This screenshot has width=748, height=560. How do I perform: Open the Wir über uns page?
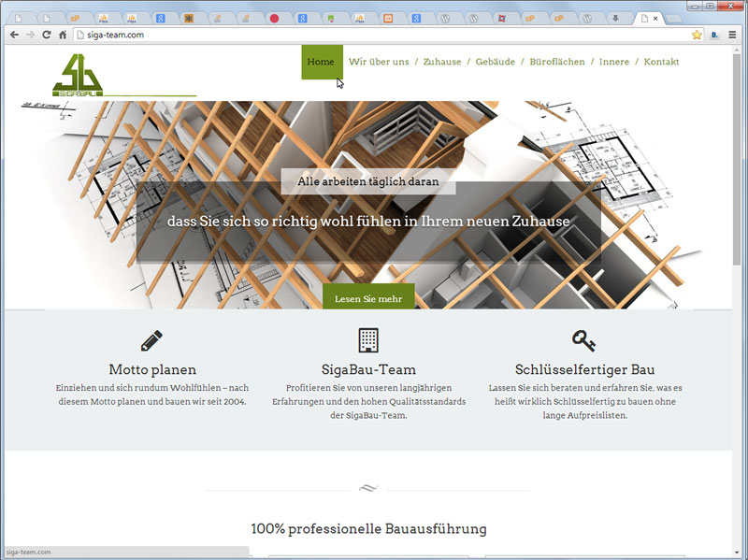click(379, 62)
